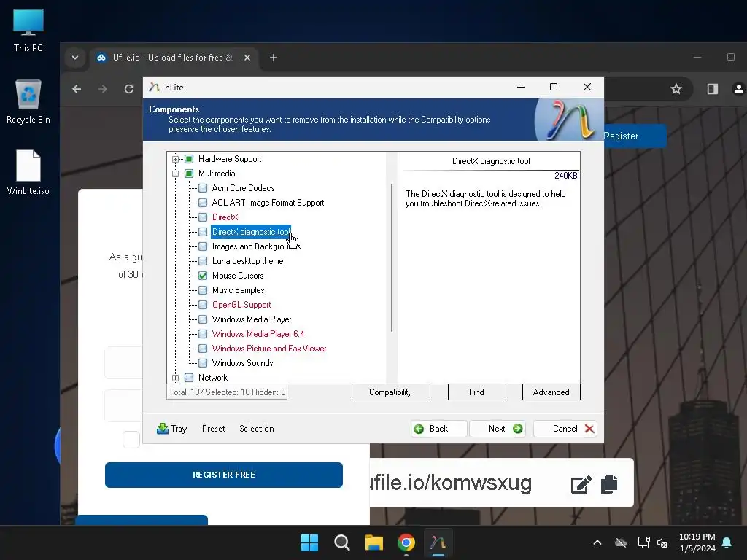Click REGISTER FREE on Ufile page
Image resolution: width=747 pixels, height=560 pixels.
pyautogui.click(x=223, y=475)
